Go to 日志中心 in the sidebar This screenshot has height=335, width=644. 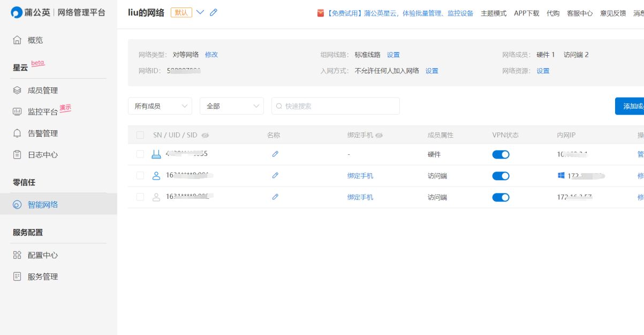(43, 155)
